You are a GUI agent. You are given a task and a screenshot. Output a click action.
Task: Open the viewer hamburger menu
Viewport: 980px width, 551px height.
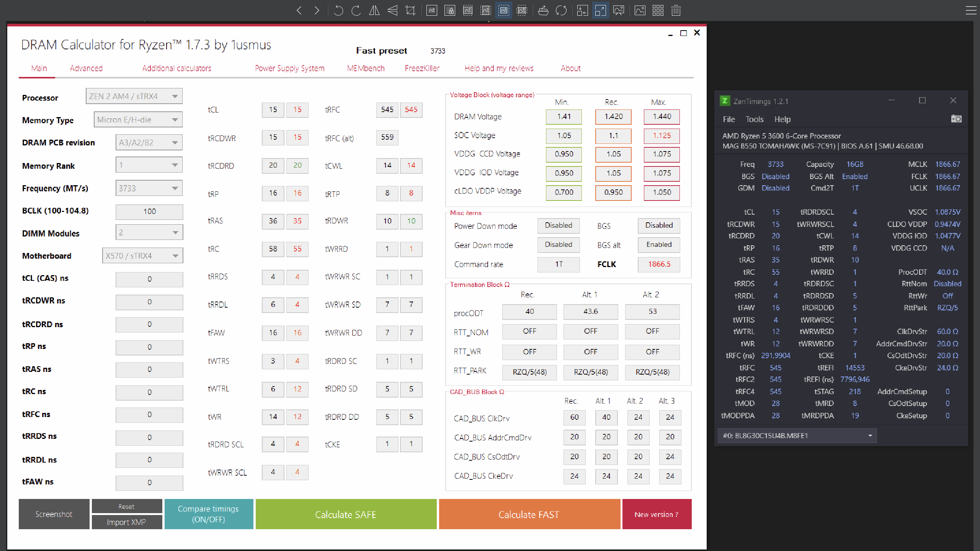pyautogui.click(x=971, y=10)
